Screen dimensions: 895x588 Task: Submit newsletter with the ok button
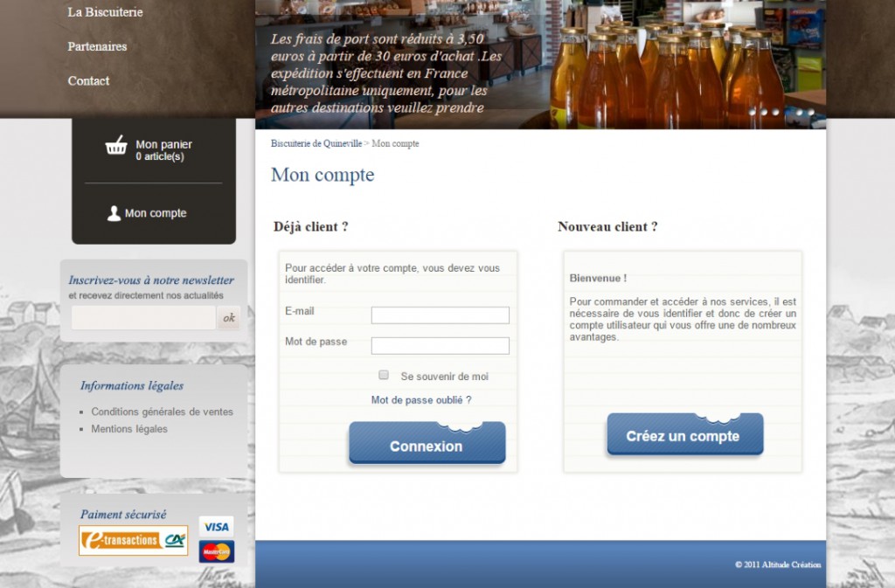pos(229,318)
